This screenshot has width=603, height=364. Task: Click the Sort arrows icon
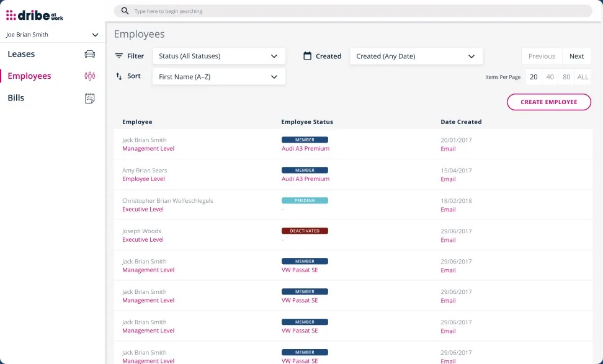click(119, 76)
